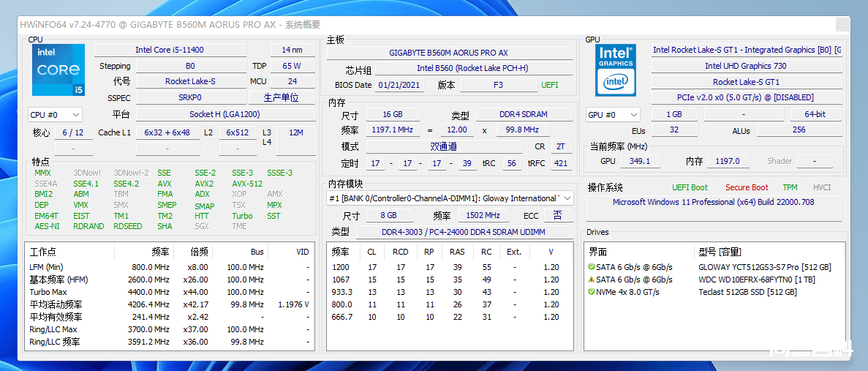Image resolution: width=868 pixels, height=371 pixels.
Task: Select the 666.7 timing table row
Action: tap(450, 317)
